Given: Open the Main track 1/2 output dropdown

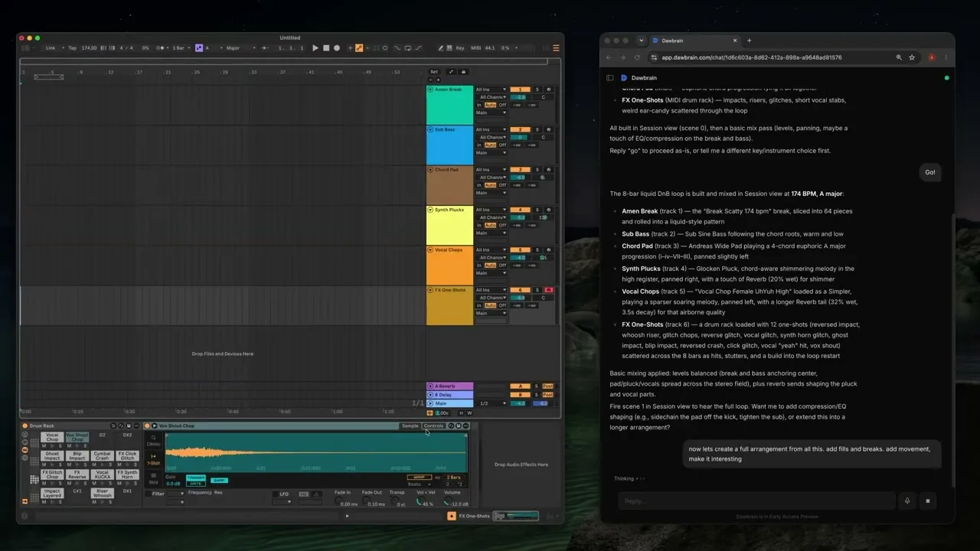Looking at the screenshot, I should (491, 403).
